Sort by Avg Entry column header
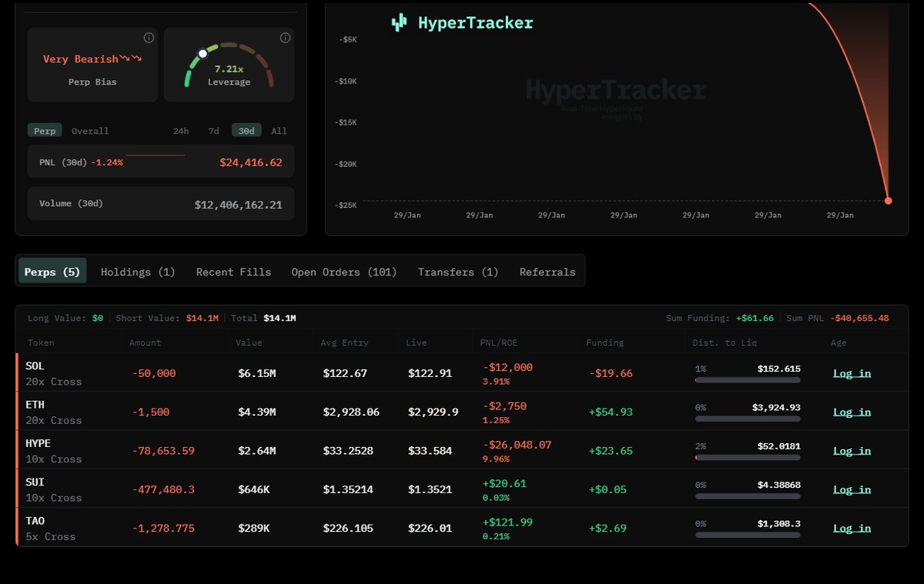924x584 pixels. [344, 342]
